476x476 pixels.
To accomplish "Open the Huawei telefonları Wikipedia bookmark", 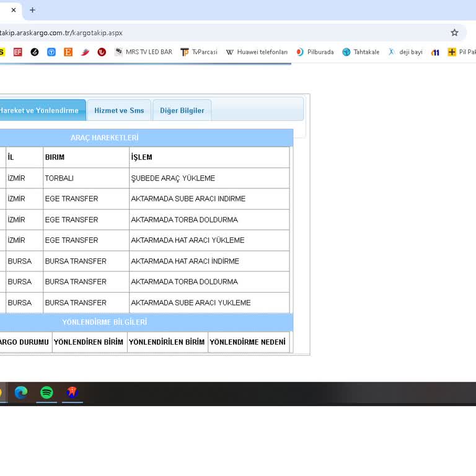I will (x=257, y=52).
